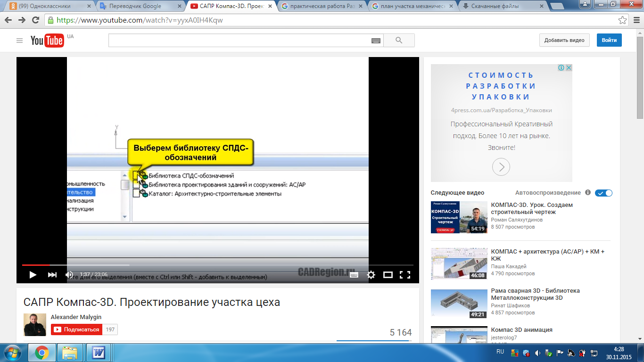644x362 pixels.
Task: Open Alexander Malygin channel name
Action: click(76, 317)
